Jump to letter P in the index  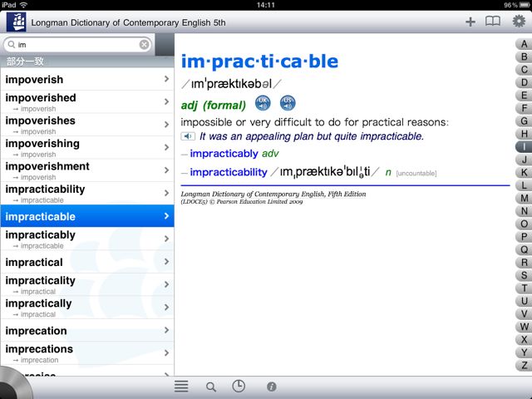click(524, 237)
